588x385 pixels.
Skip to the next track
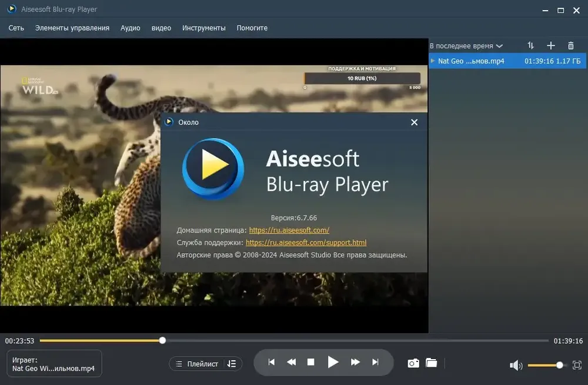(375, 362)
